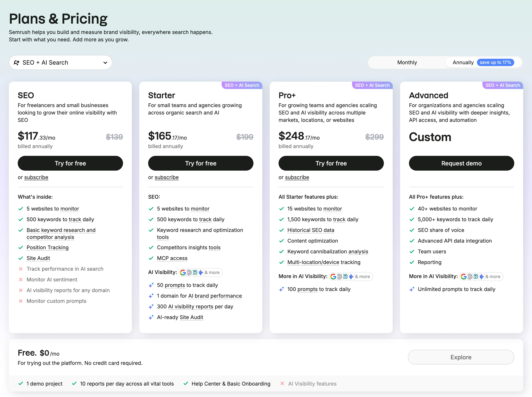Click 50 prompts to track daily
The height and width of the screenshot is (397, 532).
click(187, 285)
